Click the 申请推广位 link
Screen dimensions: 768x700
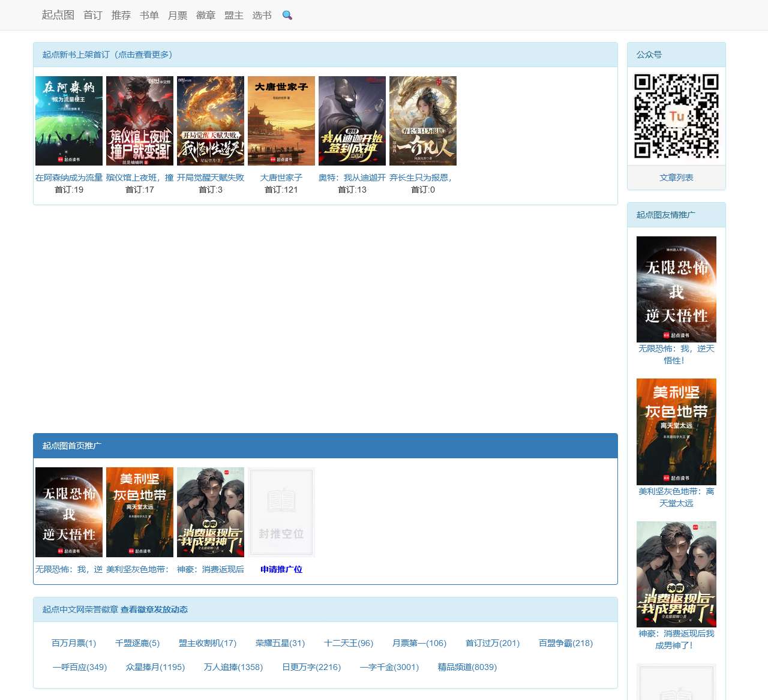click(x=281, y=569)
